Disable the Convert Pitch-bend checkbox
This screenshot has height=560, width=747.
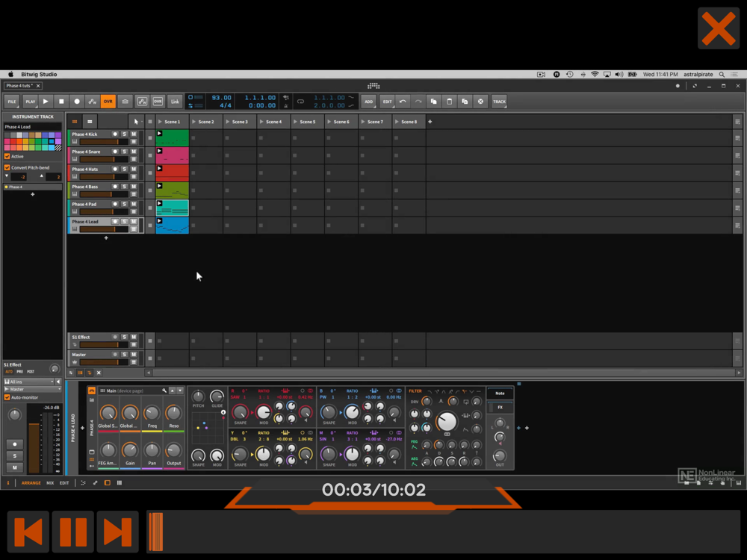click(7, 168)
